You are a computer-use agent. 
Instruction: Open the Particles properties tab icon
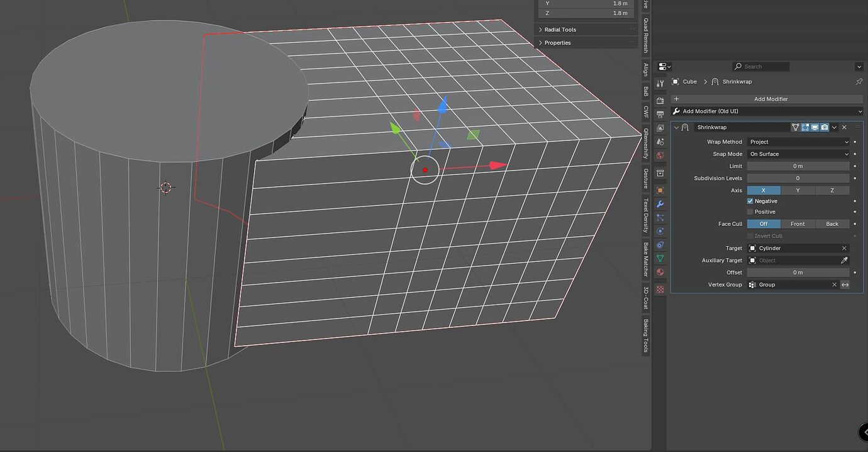click(x=660, y=218)
